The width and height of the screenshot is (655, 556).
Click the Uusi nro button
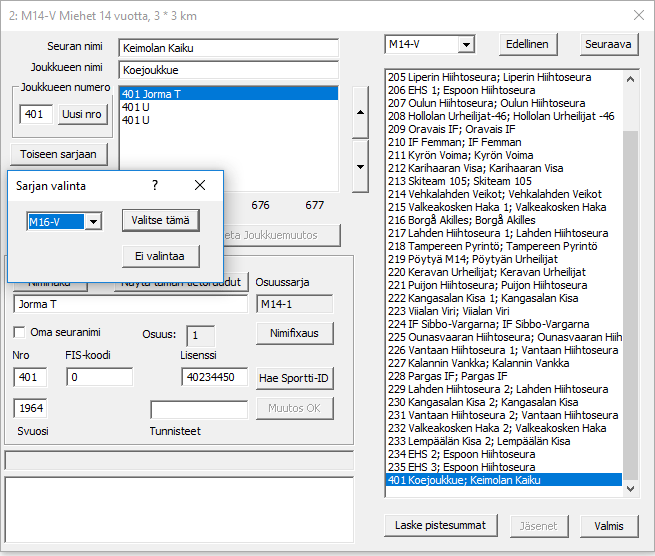tap(82, 115)
